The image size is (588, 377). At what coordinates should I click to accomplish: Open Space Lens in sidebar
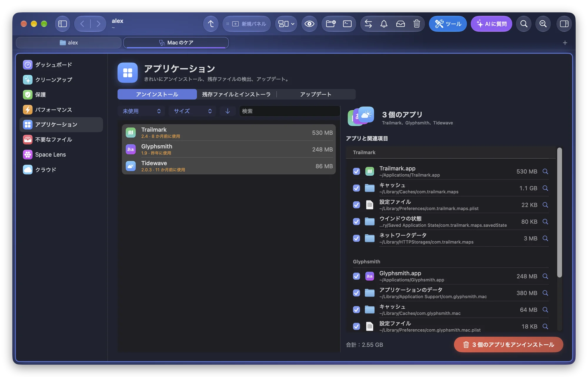[61, 155]
